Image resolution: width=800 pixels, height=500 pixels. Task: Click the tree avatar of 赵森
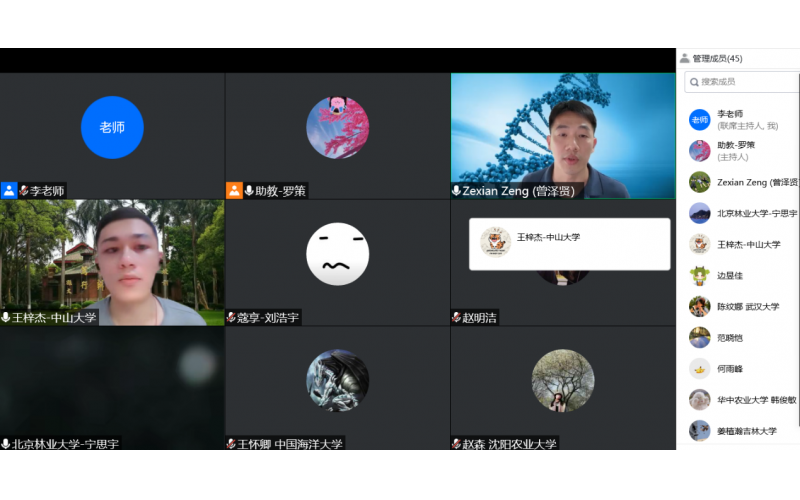563,380
